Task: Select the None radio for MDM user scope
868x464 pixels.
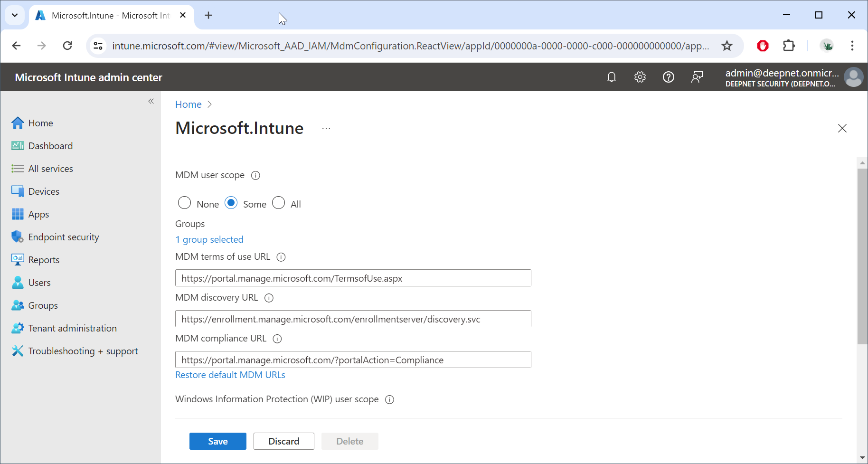Action: (x=185, y=203)
